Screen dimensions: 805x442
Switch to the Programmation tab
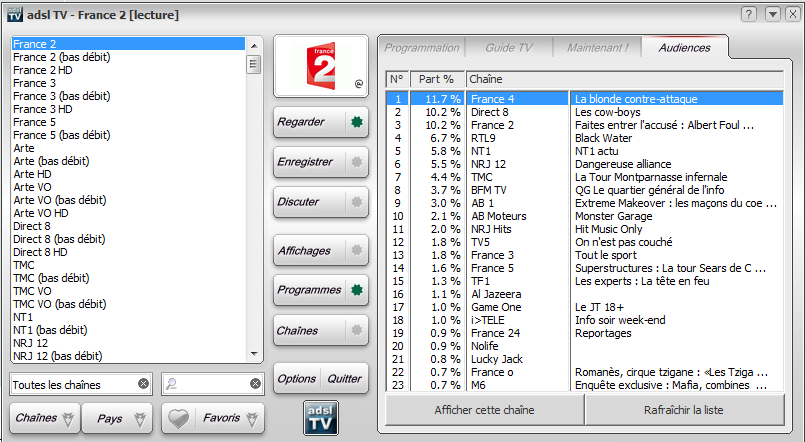click(422, 48)
